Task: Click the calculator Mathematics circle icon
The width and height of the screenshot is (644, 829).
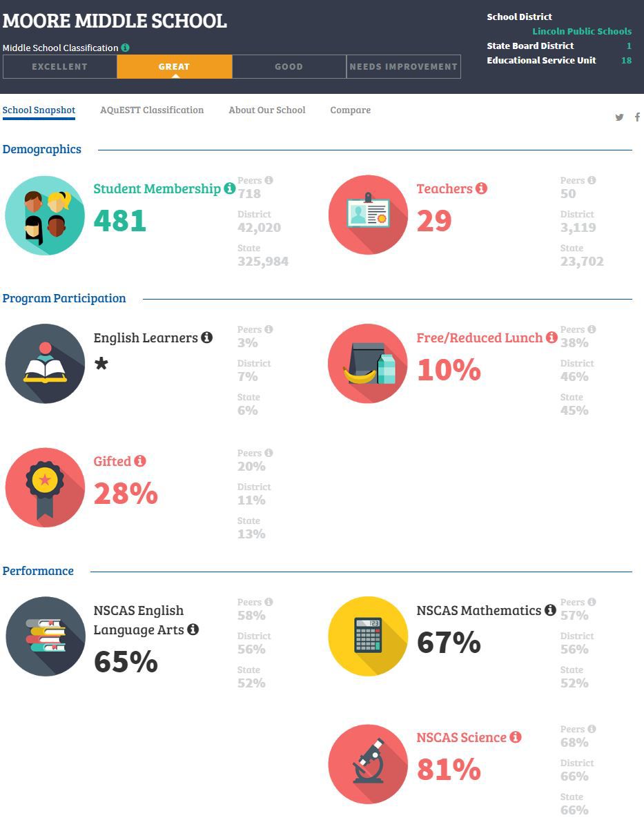Action: 368,636
